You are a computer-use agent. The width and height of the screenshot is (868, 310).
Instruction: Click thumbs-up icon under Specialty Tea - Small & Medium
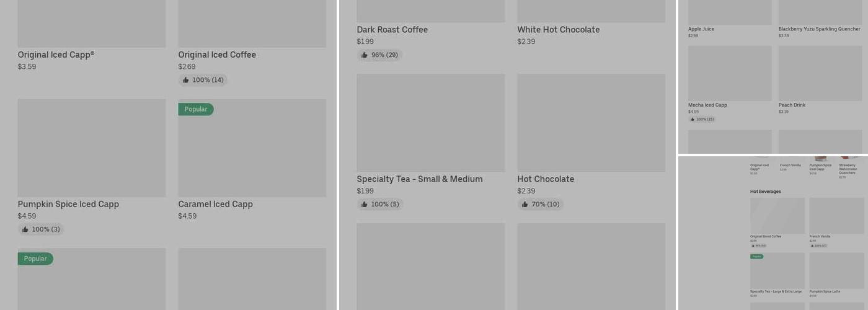point(365,205)
